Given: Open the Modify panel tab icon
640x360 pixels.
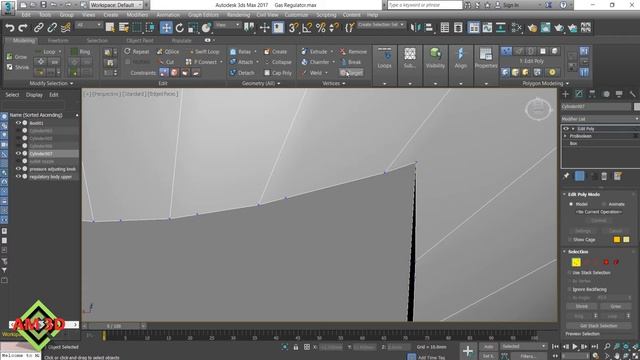Looking at the screenshot, I should (x=579, y=94).
